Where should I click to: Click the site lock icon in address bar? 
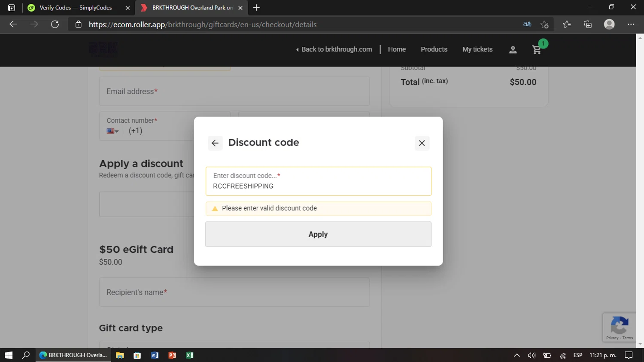[78, 24]
